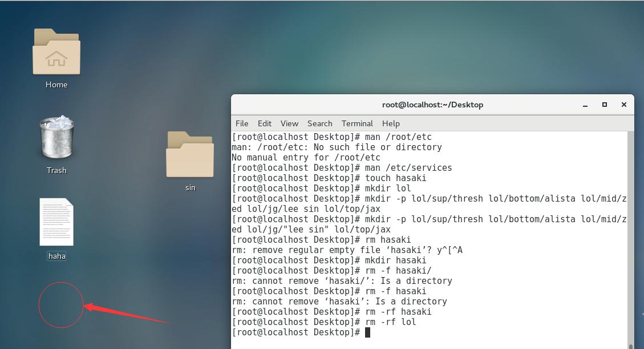Viewport: 644px width, 349px height.
Task: Click the 'rm -f hasaki' line without slash
Action: (329, 291)
